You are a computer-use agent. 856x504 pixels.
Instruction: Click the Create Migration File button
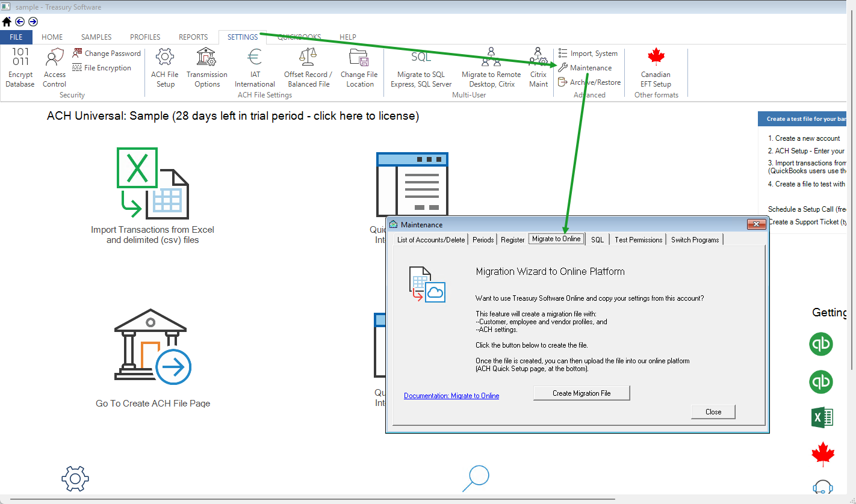(x=582, y=393)
